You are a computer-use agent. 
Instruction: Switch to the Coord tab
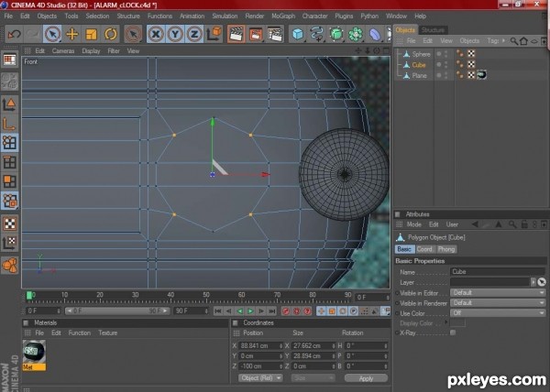[x=424, y=249]
